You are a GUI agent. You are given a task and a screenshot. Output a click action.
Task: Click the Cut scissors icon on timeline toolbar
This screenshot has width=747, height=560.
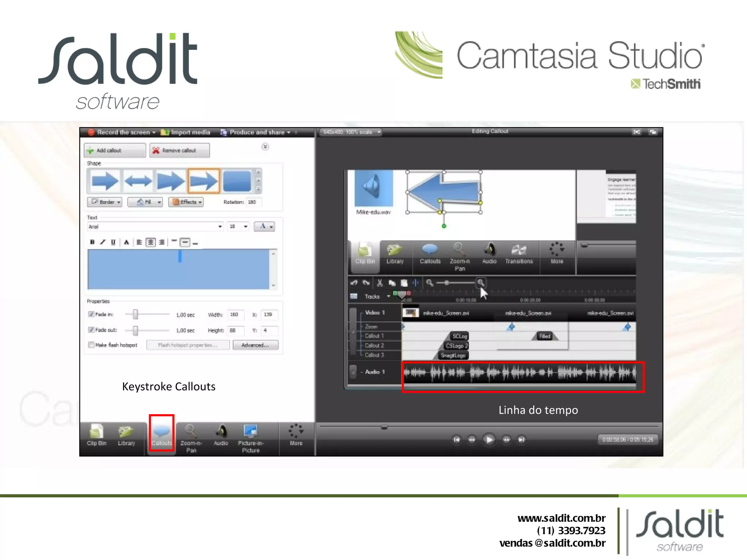click(x=380, y=283)
